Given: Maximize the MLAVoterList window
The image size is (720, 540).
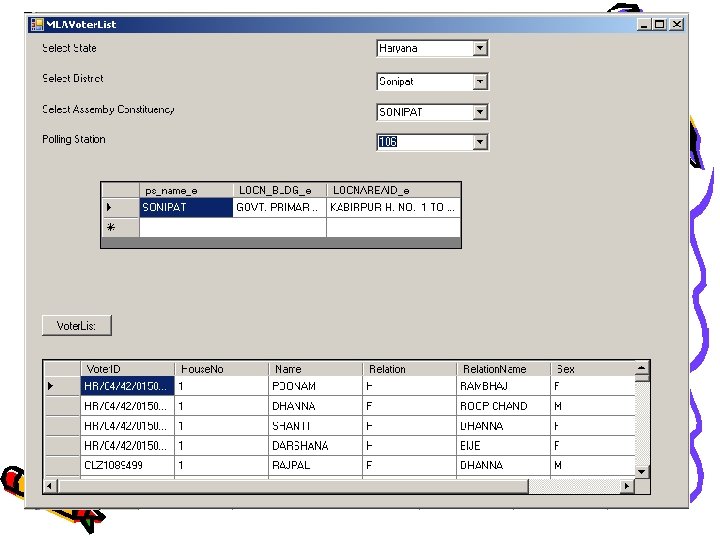Looking at the screenshot, I should click(x=660, y=24).
